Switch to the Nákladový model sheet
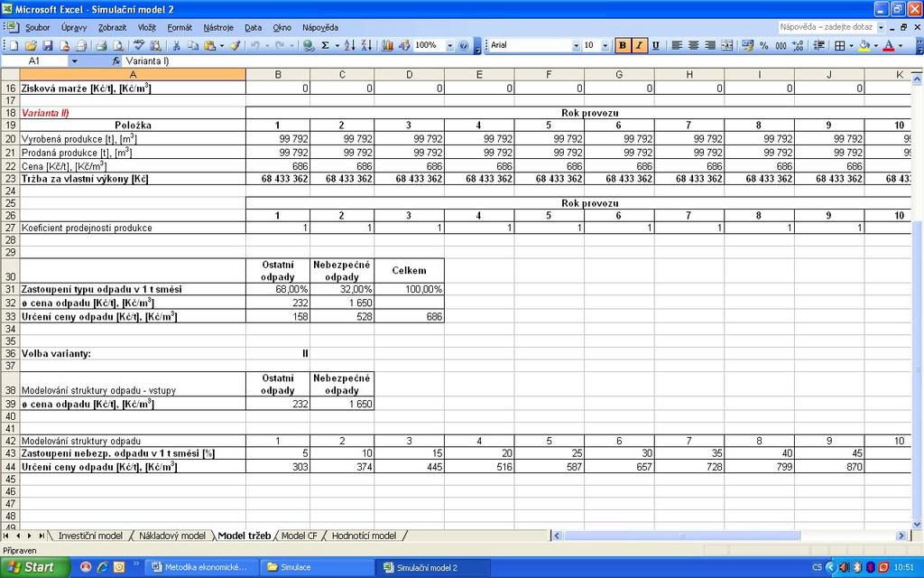Screen dimensions: 924x578 pyautogui.click(x=172, y=536)
